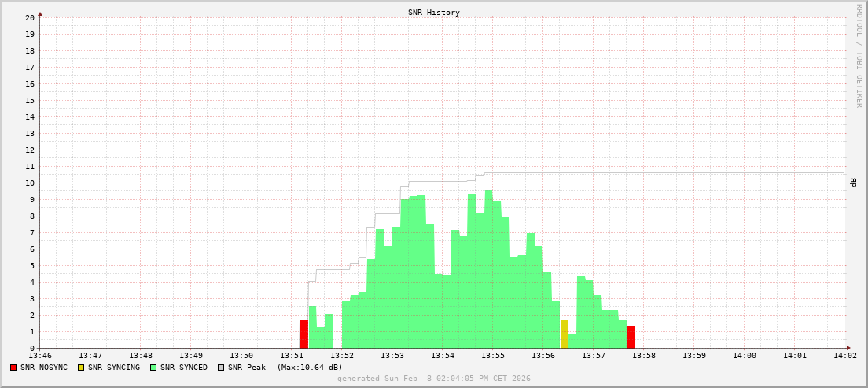Image resolution: width=868 pixels, height=388 pixels.
Task: Click the green SNR-SYNCED legend swatch
Action: [x=153, y=368]
